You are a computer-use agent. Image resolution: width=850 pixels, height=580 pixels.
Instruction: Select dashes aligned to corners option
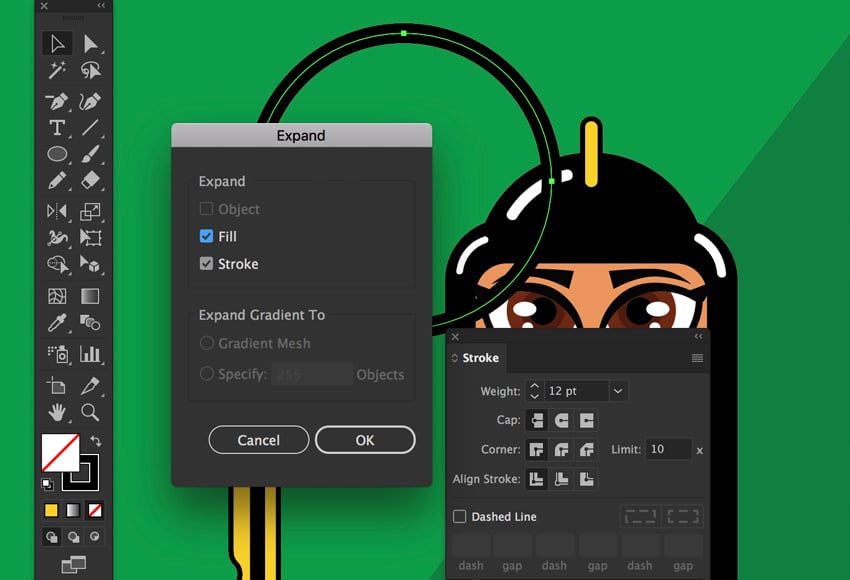point(682,516)
